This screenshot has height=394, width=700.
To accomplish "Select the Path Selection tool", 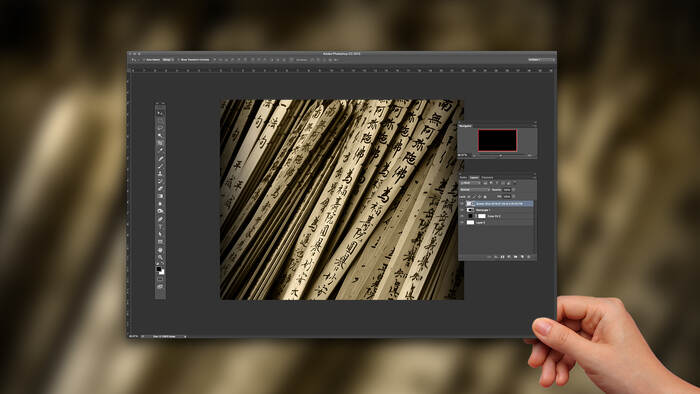I will tap(160, 234).
